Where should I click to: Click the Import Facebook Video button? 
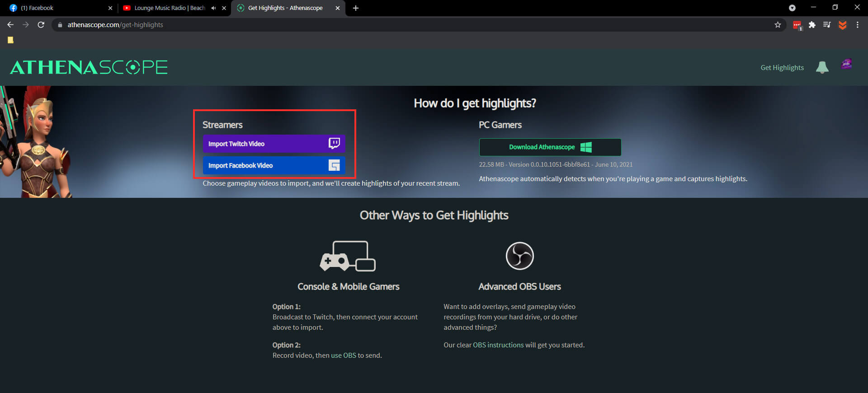(274, 165)
